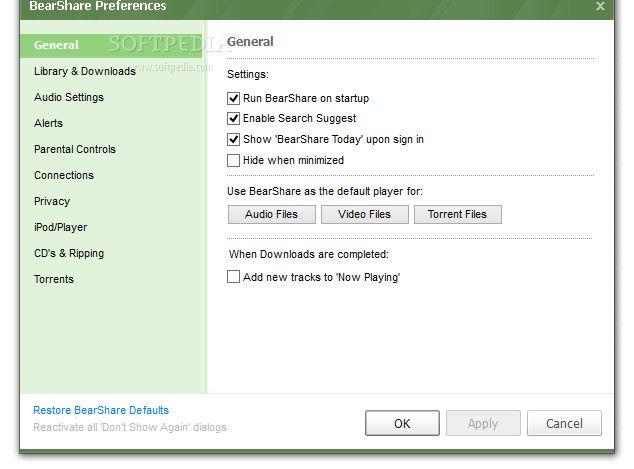The width and height of the screenshot is (634, 469).
Task: Open Library & Downloads preferences
Action: point(85,71)
